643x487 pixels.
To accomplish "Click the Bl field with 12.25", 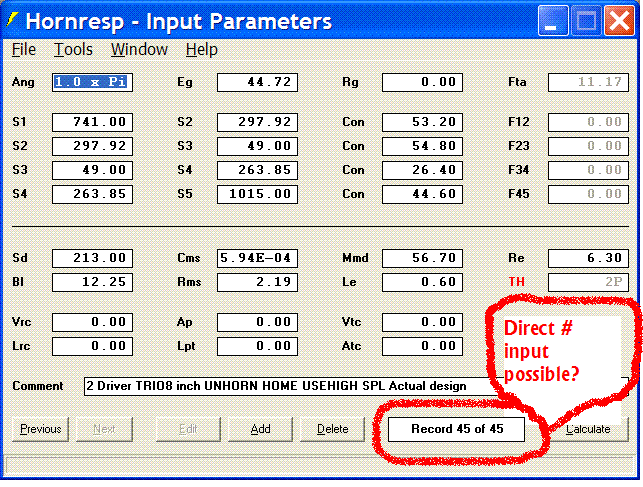I will pyautogui.click(x=92, y=282).
